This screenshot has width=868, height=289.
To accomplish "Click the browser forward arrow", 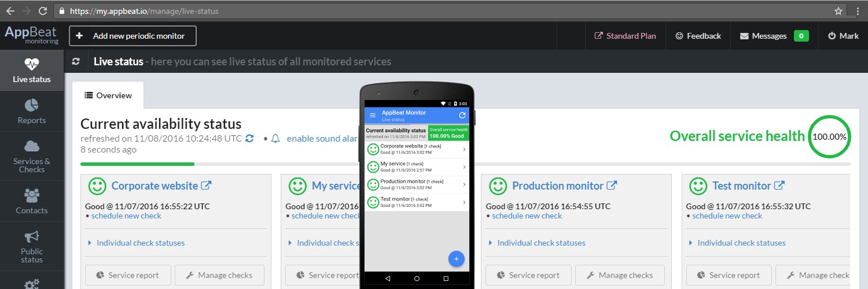I will pyautogui.click(x=26, y=11).
